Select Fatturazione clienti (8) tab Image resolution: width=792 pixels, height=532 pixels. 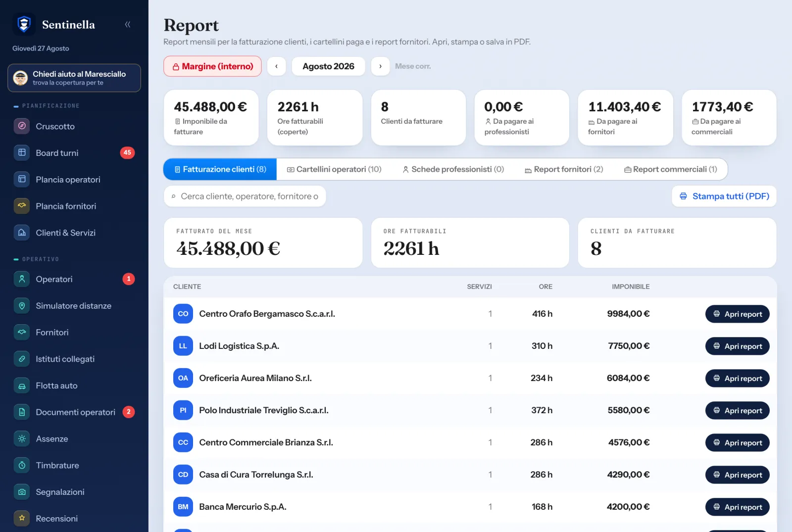pyautogui.click(x=220, y=169)
